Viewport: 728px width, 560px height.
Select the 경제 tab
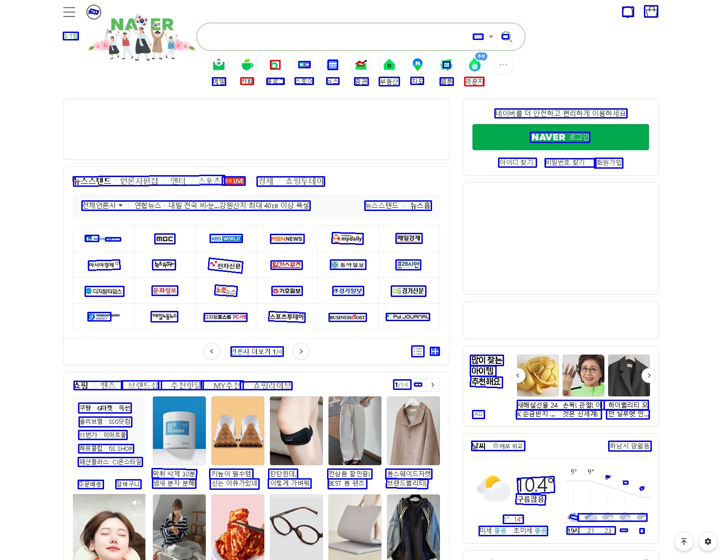(x=266, y=181)
